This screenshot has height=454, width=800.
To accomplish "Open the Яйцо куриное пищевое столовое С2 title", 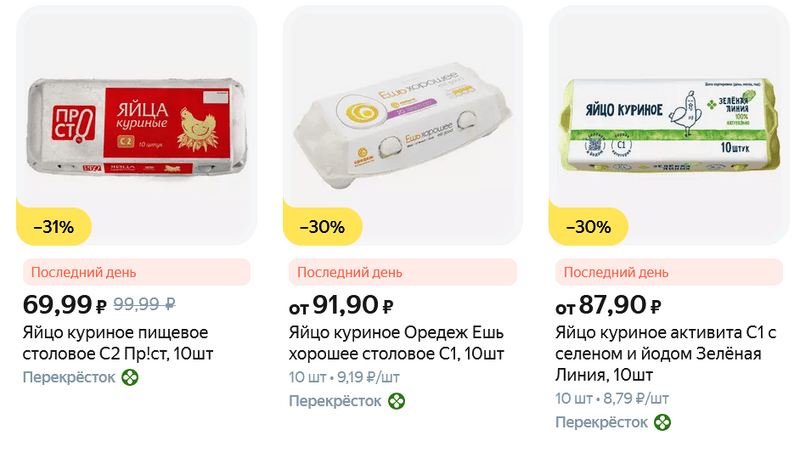I will (116, 343).
